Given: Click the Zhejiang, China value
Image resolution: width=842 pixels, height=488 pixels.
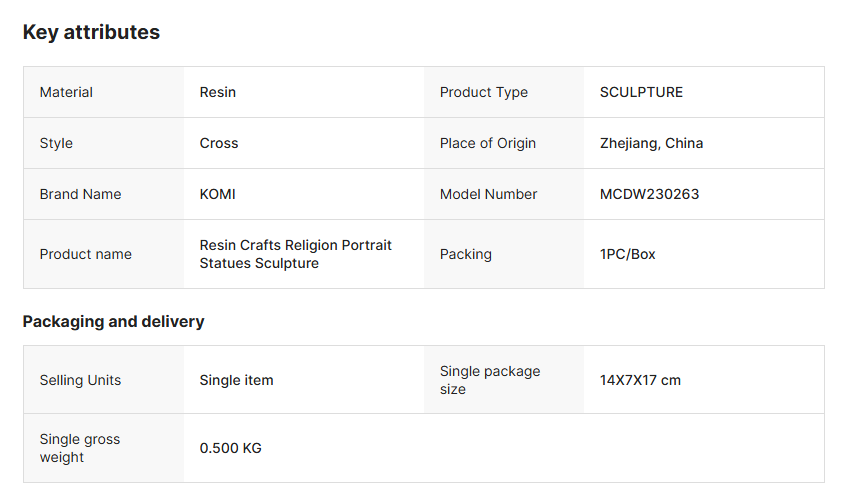Looking at the screenshot, I should pos(651,143).
